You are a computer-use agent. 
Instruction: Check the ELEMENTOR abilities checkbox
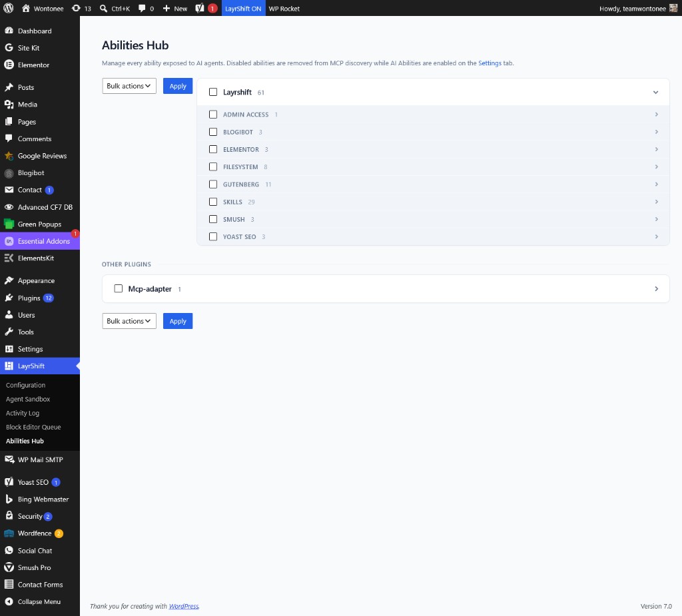point(213,149)
